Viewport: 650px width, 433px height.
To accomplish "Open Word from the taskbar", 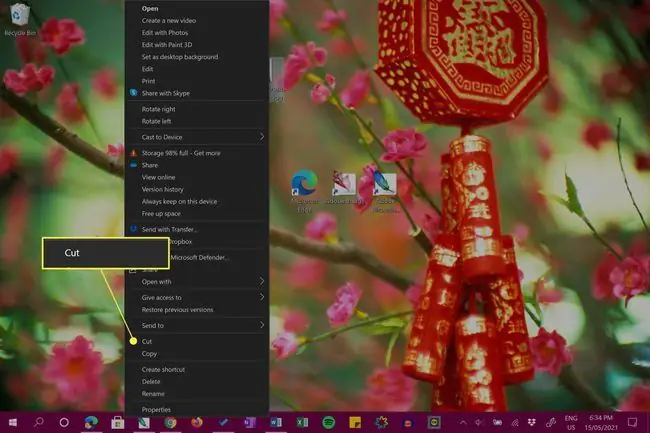I will pos(276,423).
